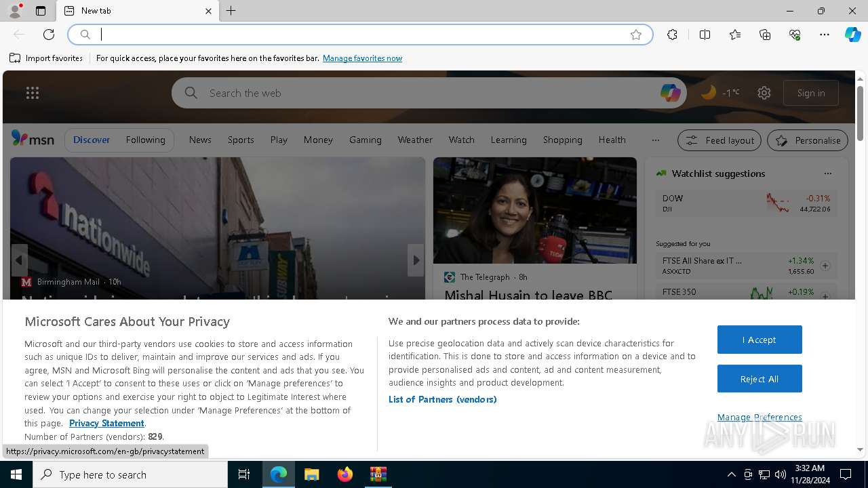Show hidden system tray icons
The image size is (868, 488).
(x=731, y=474)
